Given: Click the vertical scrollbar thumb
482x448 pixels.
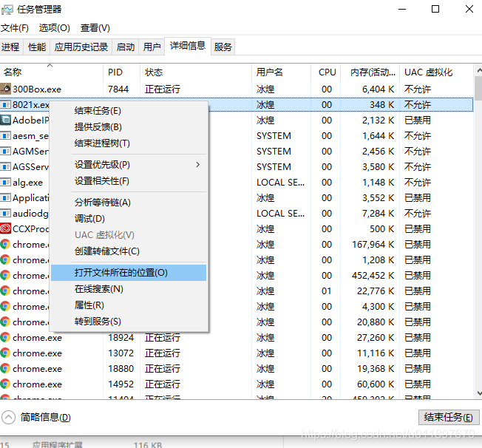Looking at the screenshot, I should [x=478, y=88].
